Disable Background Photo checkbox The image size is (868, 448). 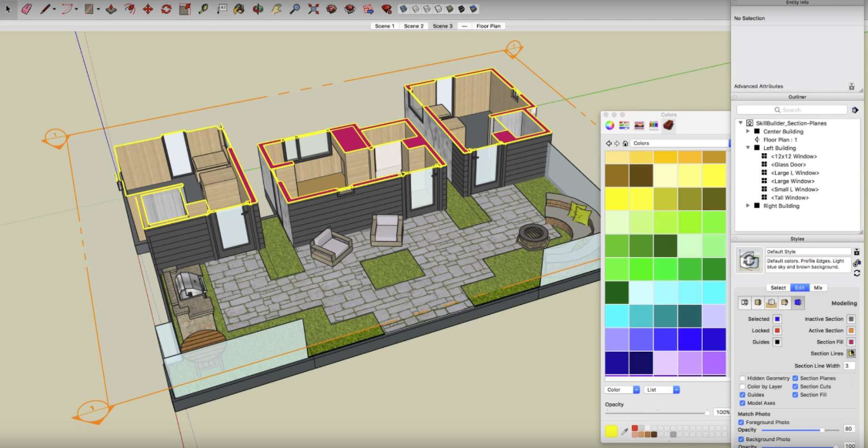coord(741,439)
